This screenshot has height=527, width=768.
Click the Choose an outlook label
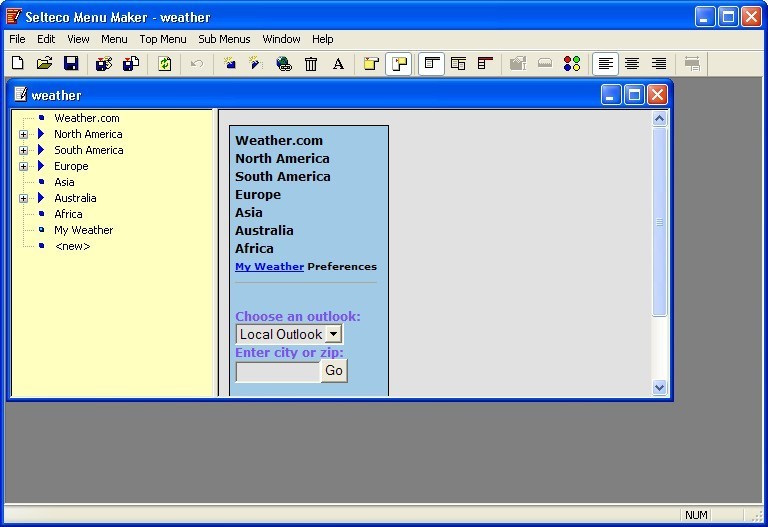[298, 316]
